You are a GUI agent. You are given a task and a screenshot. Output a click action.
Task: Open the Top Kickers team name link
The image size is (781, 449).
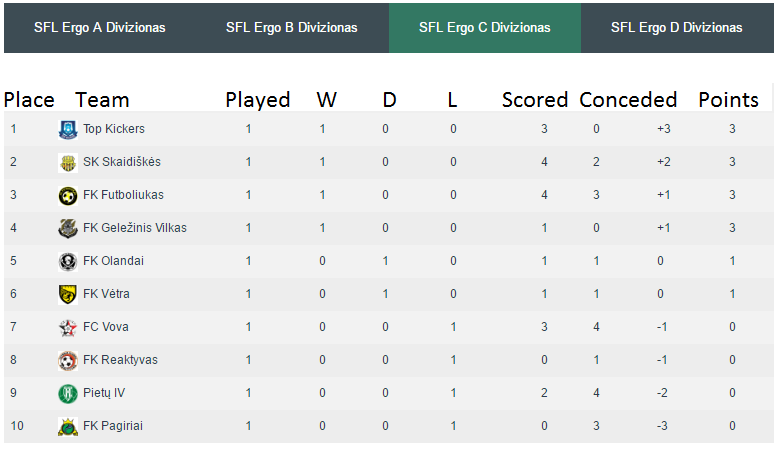click(114, 129)
